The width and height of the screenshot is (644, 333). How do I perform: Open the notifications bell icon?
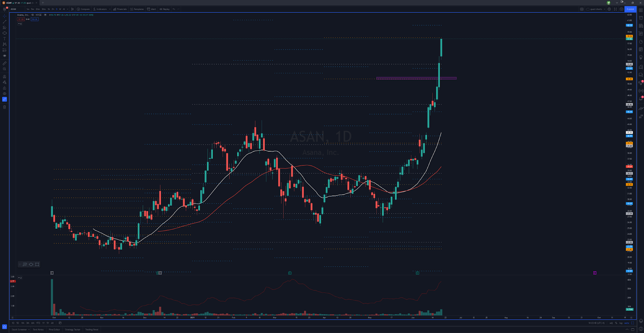point(641,99)
